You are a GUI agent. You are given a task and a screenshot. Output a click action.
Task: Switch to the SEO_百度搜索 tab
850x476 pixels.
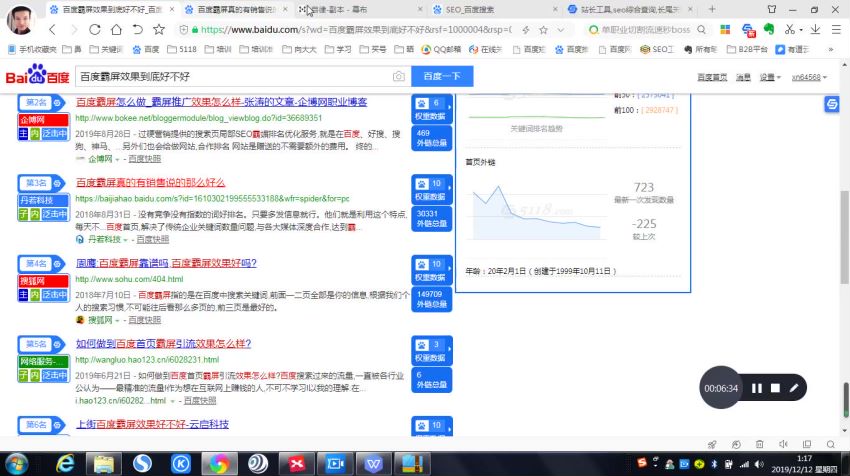(495, 9)
